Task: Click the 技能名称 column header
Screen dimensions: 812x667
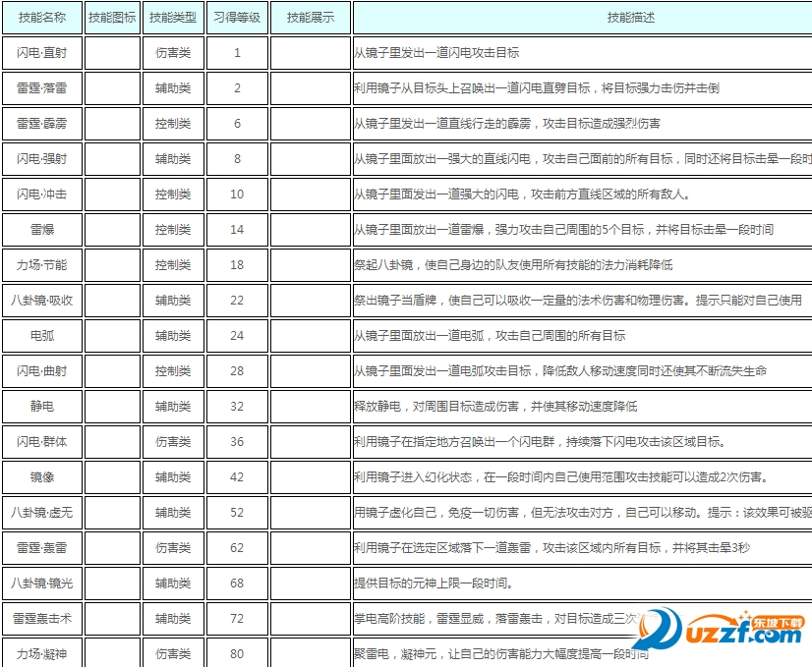Action: [42, 17]
